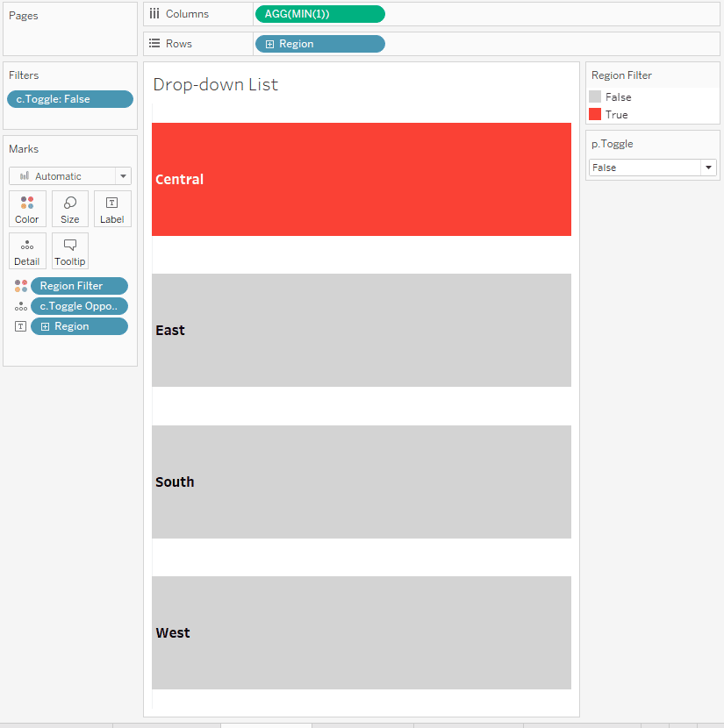Select the East region bar
The height and width of the screenshot is (728, 724).
(x=362, y=330)
